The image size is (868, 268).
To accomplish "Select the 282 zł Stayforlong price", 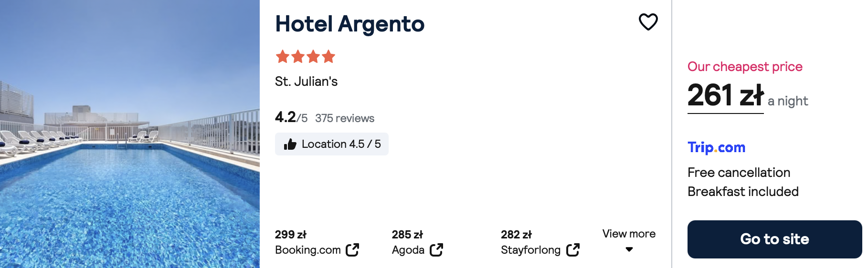I will tap(516, 235).
